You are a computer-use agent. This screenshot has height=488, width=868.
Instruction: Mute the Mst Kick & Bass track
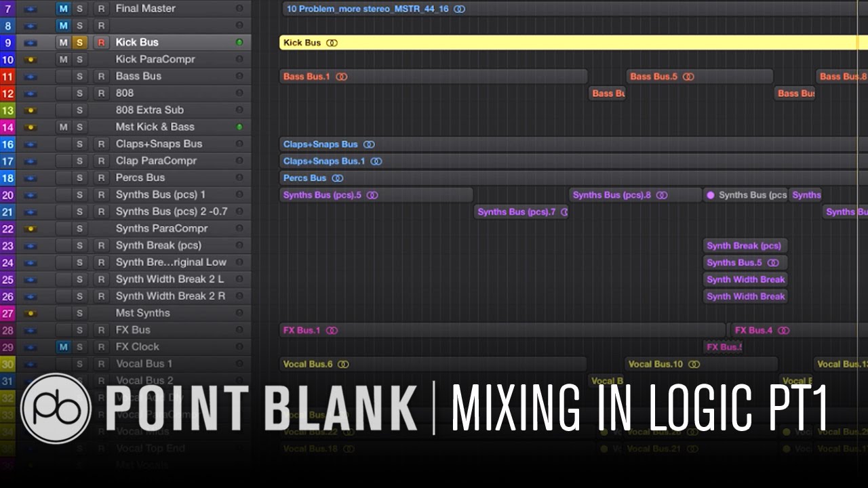click(x=63, y=127)
